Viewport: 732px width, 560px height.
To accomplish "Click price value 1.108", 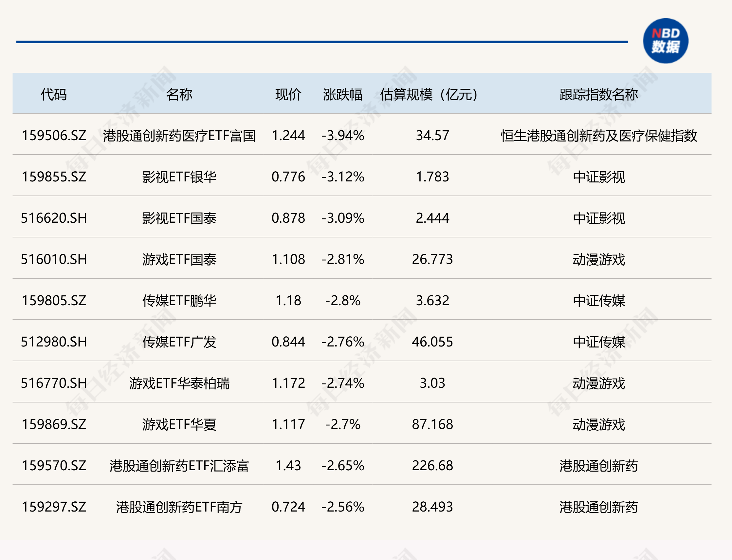I will pos(288,260).
